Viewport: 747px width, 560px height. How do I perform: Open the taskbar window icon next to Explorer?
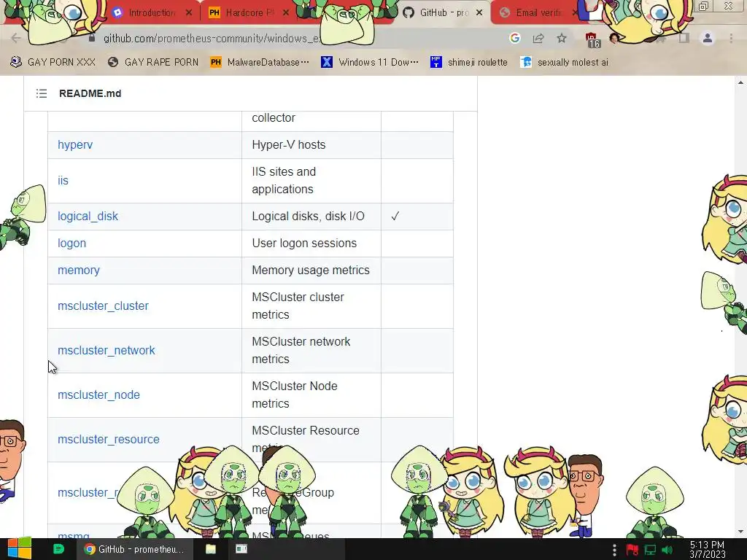point(241,549)
